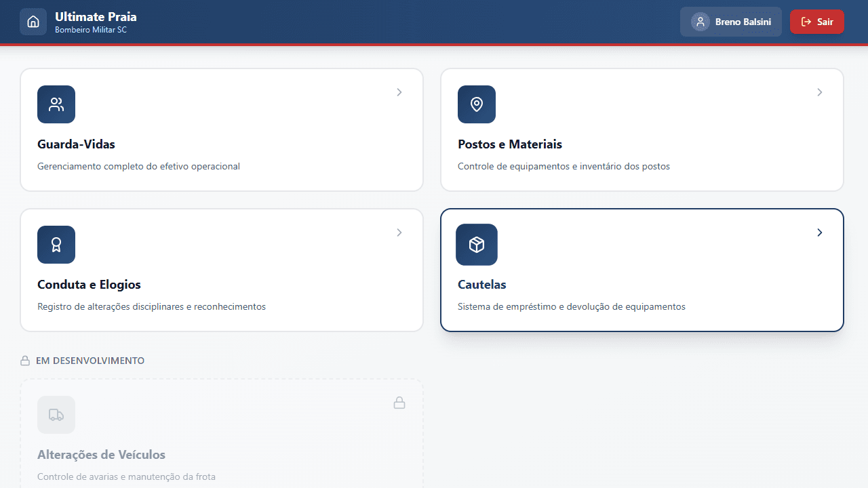868x488 pixels.
Task: Open the Breno Balsini profile button
Action: coord(731,22)
